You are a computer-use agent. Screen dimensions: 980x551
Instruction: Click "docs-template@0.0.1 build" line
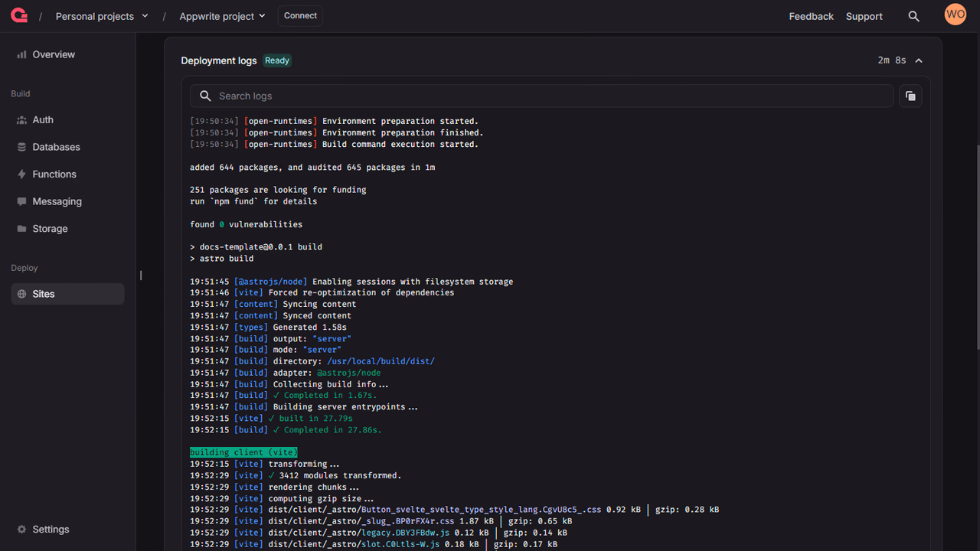click(x=256, y=247)
